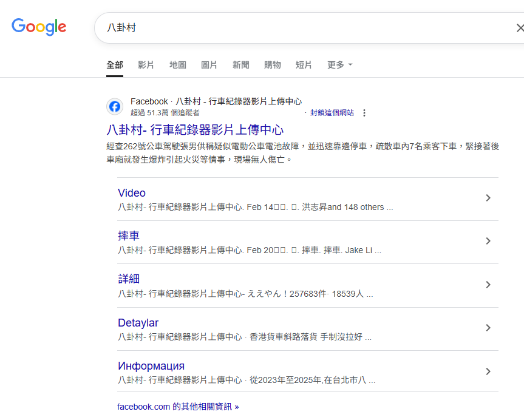The width and height of the screenshot is (524, 420).
Task: Open the 短片 tab
Action: [x=304, y=65]
